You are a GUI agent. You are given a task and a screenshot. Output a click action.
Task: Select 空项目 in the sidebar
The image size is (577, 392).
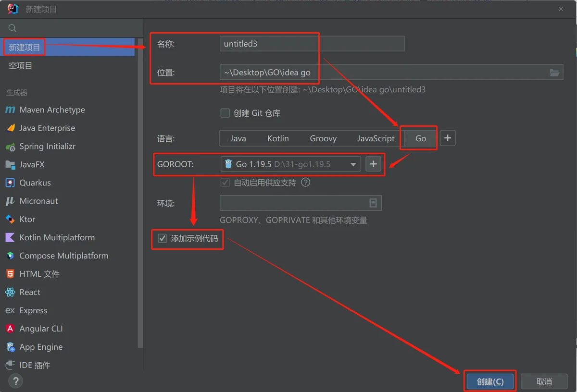coord(67,66)
